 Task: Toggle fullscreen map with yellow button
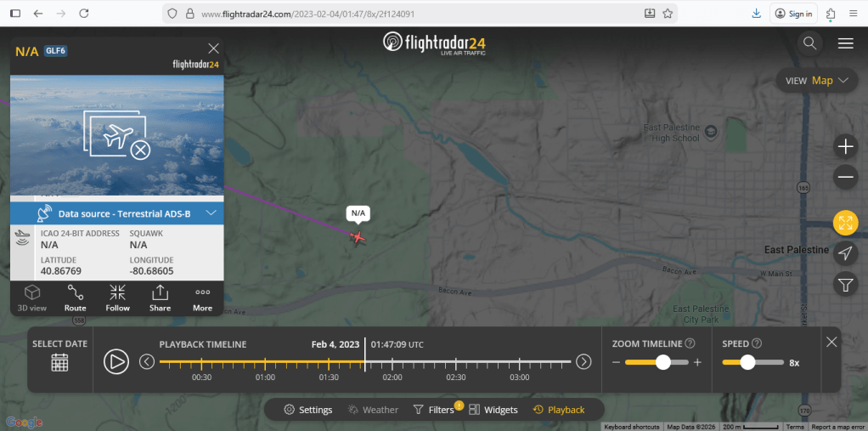pos(845,223)
